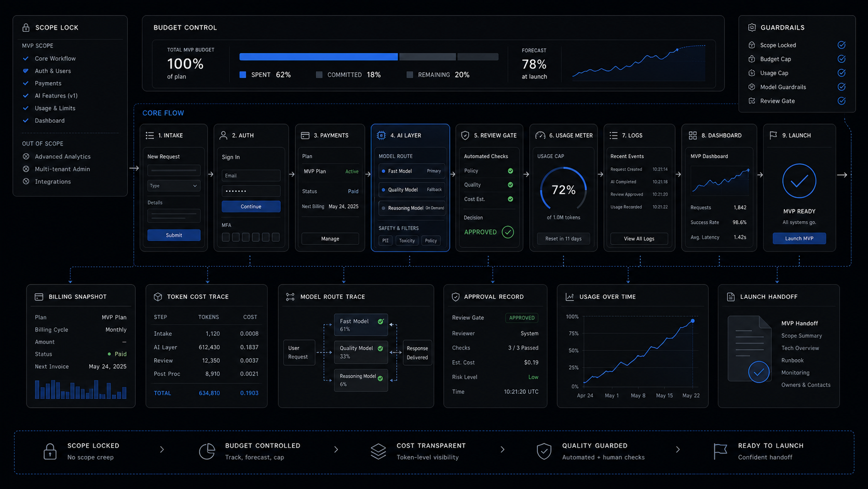Click the Launch flag icon
Screen dimensions: 868x489
(773, 136)
